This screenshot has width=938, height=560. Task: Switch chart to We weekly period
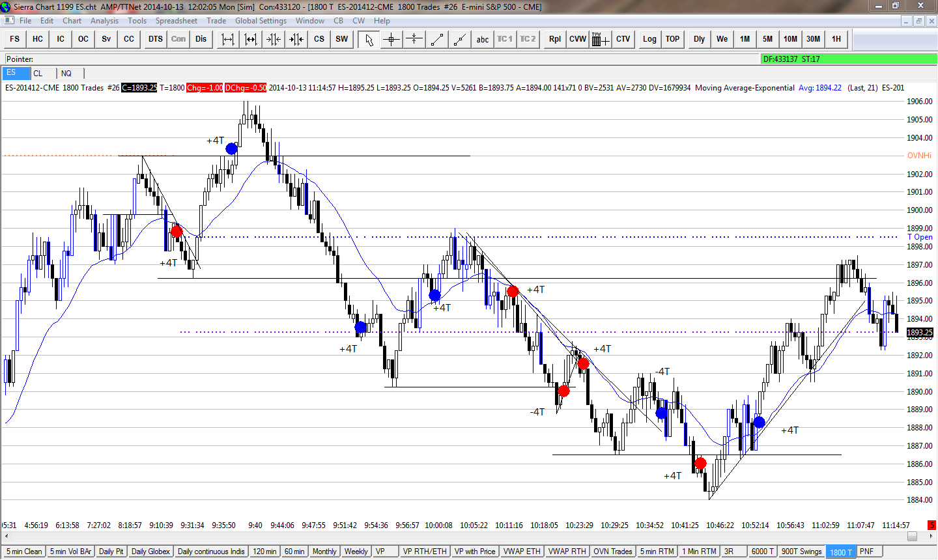coord(722,39)
